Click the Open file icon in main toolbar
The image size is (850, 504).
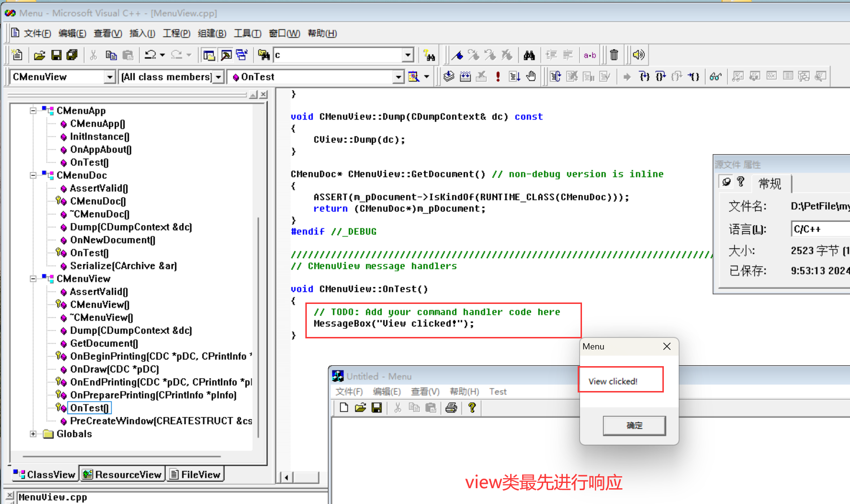pyautogui.click(x=39, y=55)
